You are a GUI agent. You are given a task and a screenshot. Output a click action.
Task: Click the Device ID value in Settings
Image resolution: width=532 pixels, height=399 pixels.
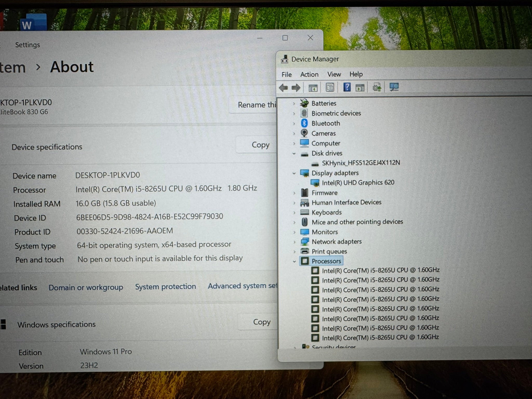tap(150, 217)
